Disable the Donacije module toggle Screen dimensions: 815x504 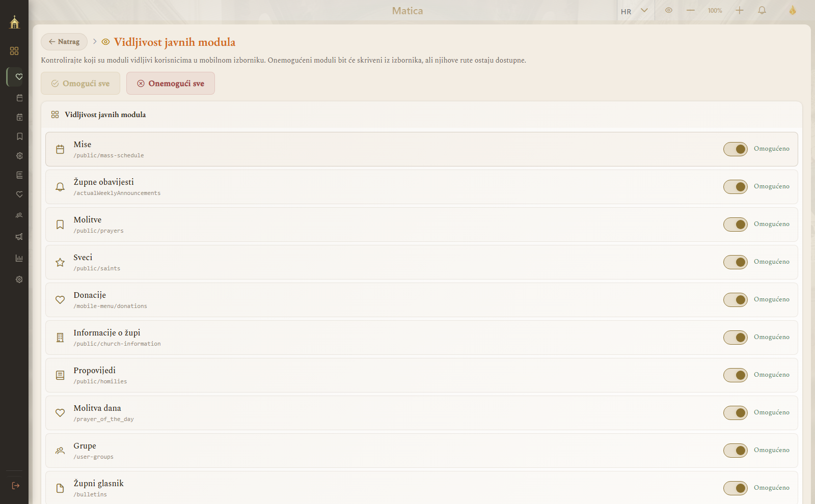coord(736,300)
